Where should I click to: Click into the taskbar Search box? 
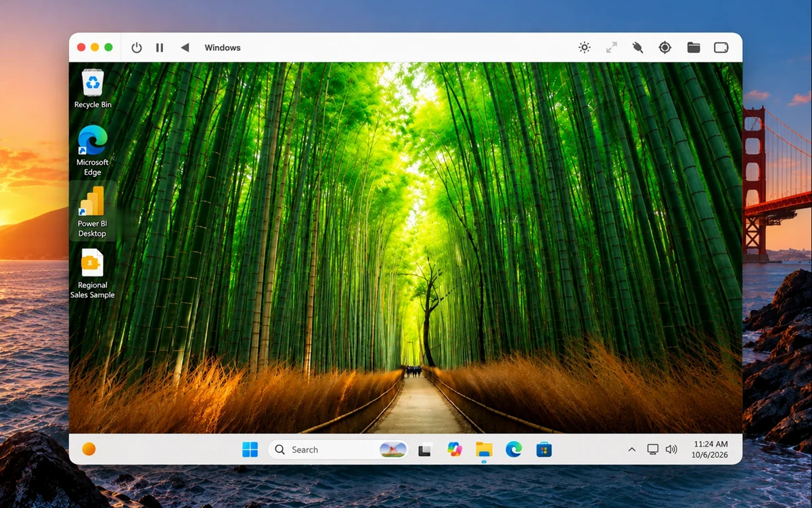pyautogui.click(x=338, y=450)
